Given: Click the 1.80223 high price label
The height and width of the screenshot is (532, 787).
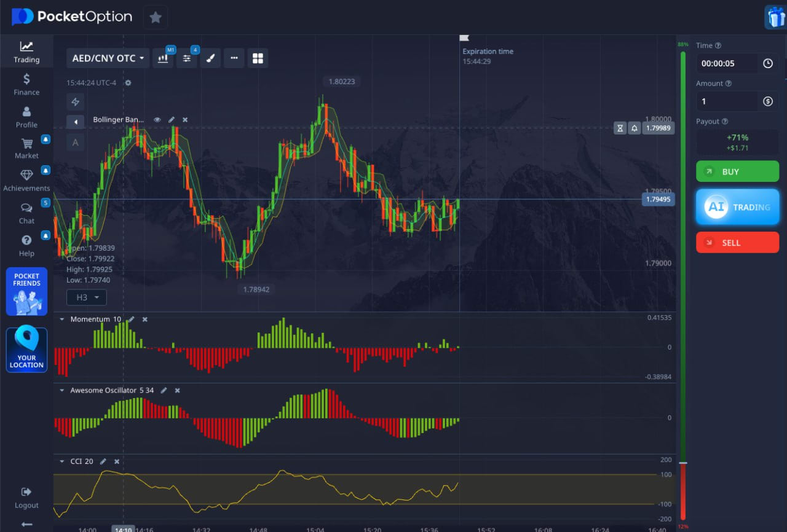Looking at the screenshot, I should [x=342, y=81].
